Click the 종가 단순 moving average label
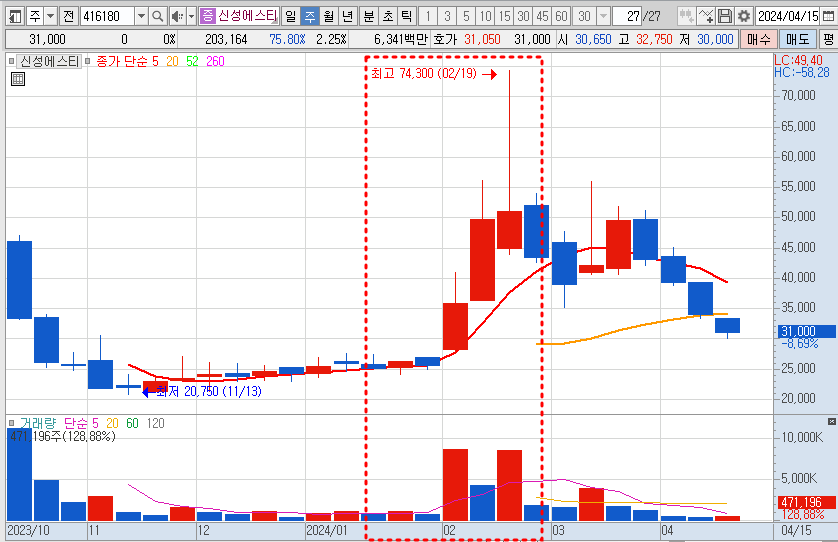This screenshot has height=542, width=838. click(x=122, y=61)
